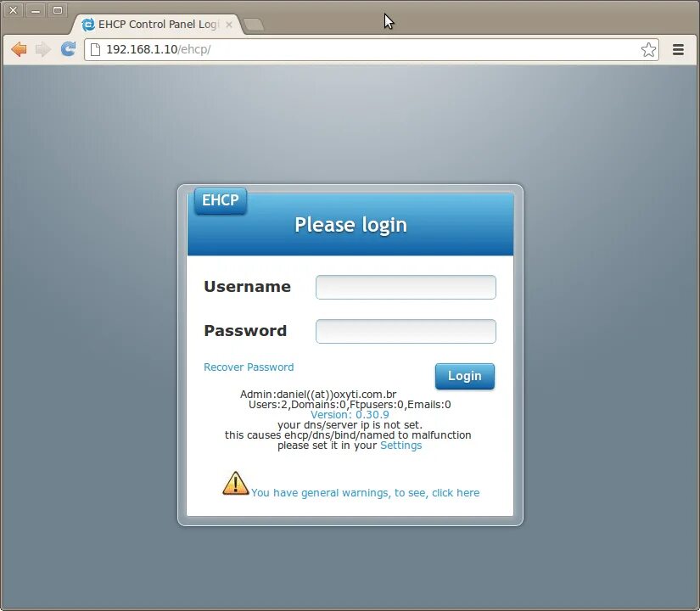Click into the Password field
This screenshot has height=611, width=700.
coord(406,332)
